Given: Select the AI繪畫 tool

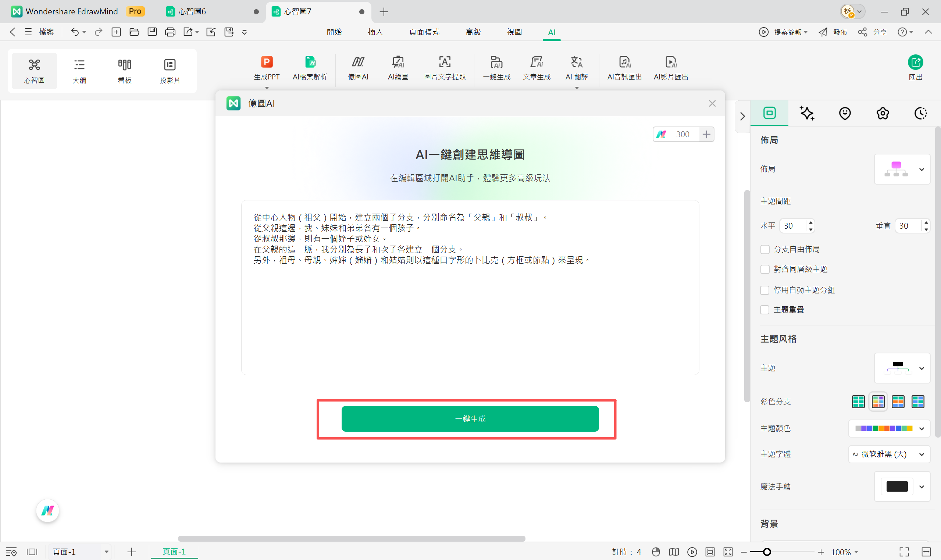Looking at the screenshot, I should pyautogui.click(x=398, y=68).
